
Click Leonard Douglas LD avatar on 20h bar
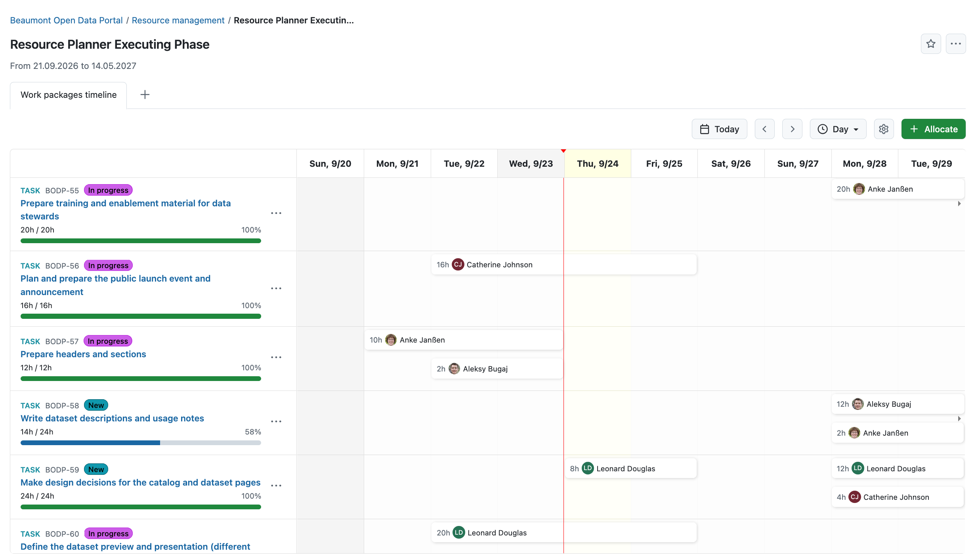click(x=459, y=532)
